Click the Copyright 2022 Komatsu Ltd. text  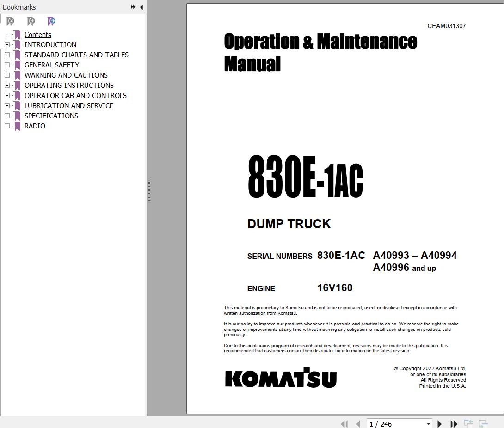(x=430, y=368)
